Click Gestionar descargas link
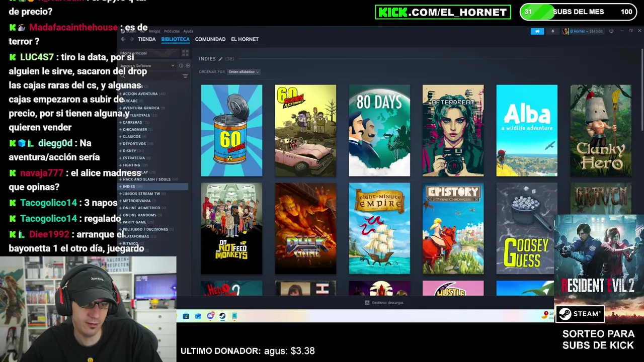The height and width of the screenshot is (362, 644). pos(387,303)
